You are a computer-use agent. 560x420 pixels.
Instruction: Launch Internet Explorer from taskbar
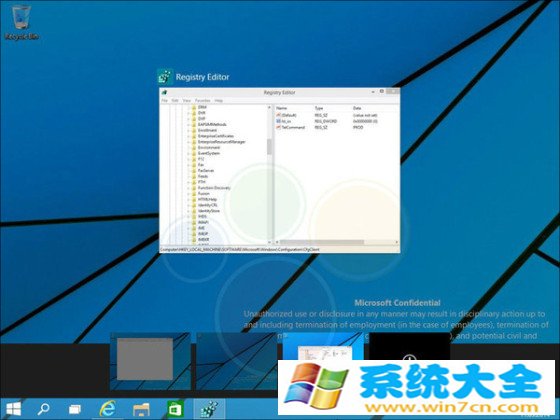pyautogui.click(x=108, y=409)
